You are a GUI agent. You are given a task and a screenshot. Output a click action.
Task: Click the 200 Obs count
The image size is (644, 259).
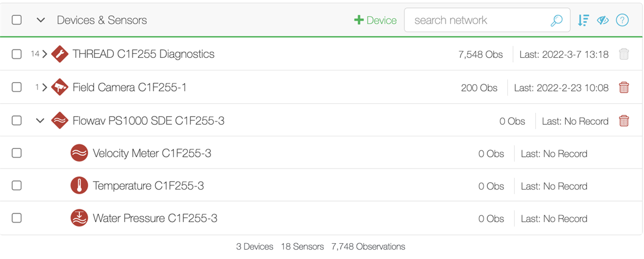(x=479, y=88)
